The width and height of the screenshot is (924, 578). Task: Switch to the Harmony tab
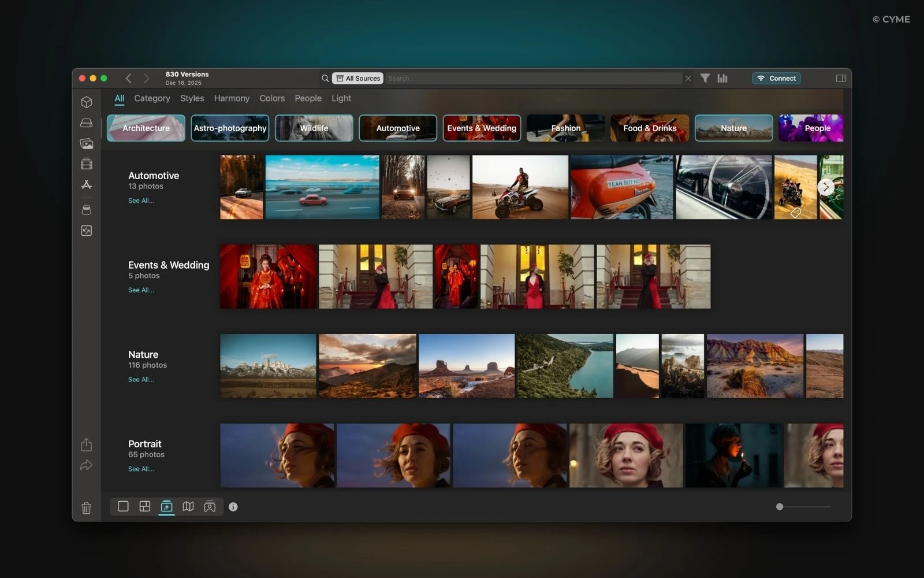[232, 98]
